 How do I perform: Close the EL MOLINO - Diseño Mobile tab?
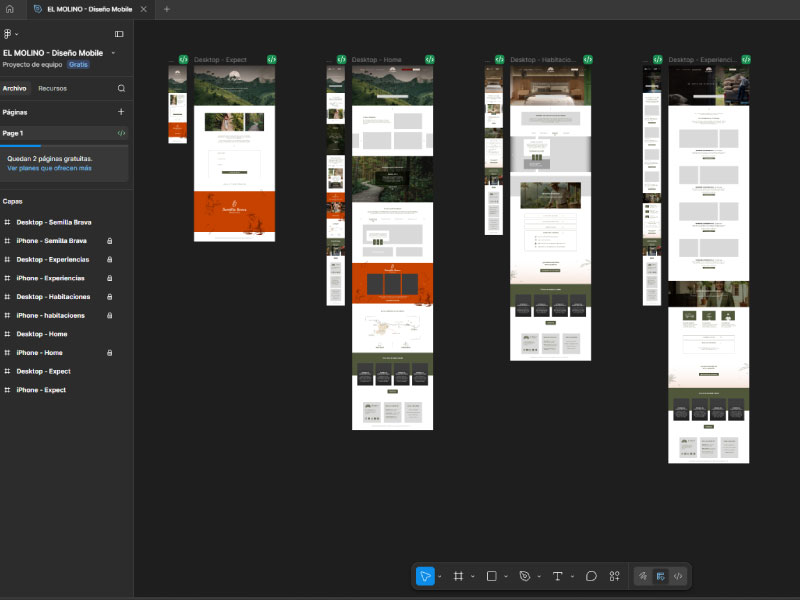(143, 9)
